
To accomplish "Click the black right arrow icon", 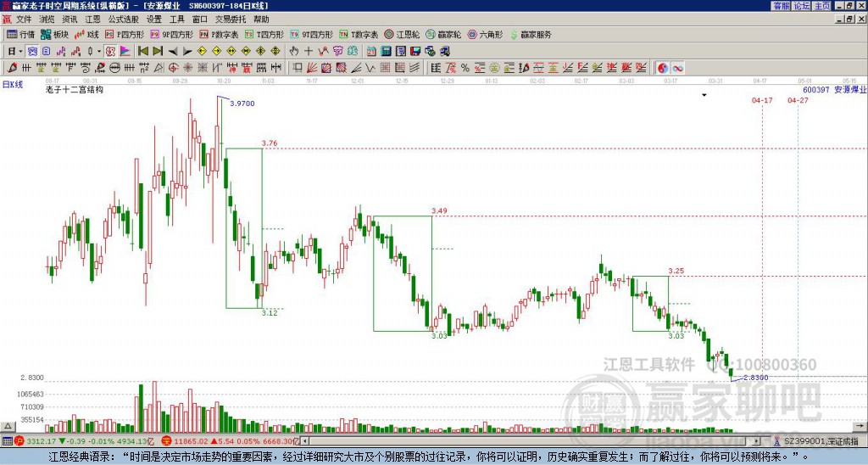I will [x=187, y=51].
